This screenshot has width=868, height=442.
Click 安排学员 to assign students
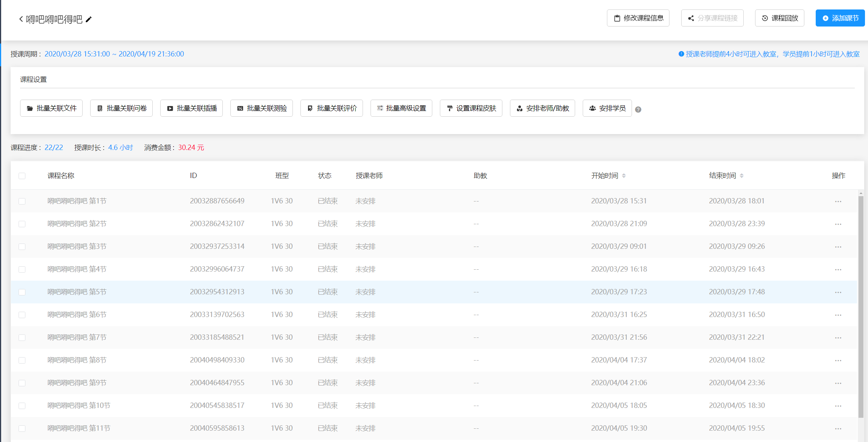(607, 108)
